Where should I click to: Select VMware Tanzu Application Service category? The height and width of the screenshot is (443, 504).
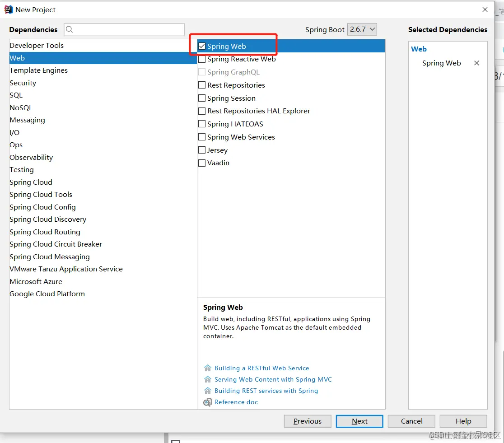pyautogui.click(x=103, y=269)
